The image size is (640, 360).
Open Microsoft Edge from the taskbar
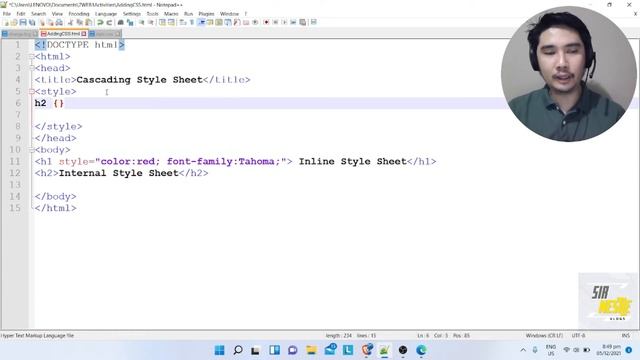click(421, 350)
